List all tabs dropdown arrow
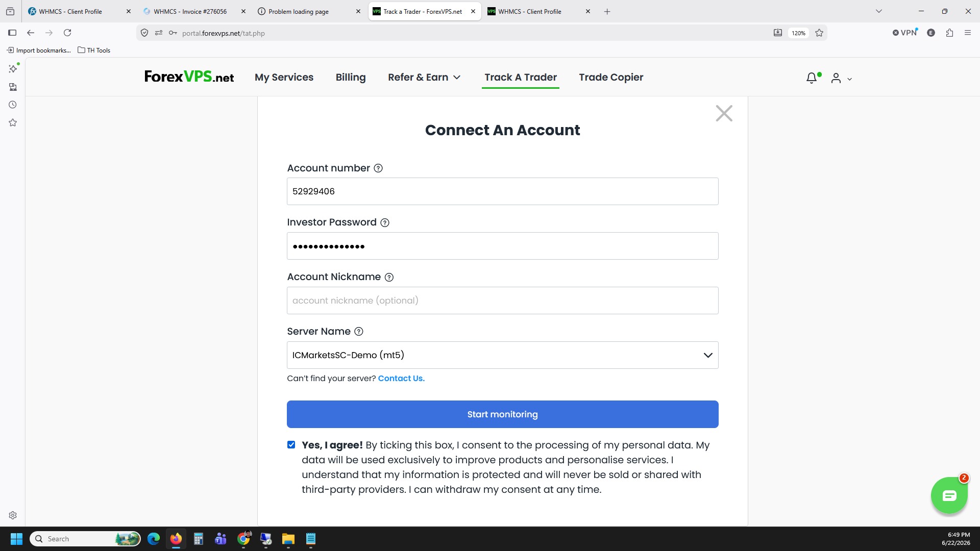The width and height of the screenshot is (980, 551). [878, 11]
